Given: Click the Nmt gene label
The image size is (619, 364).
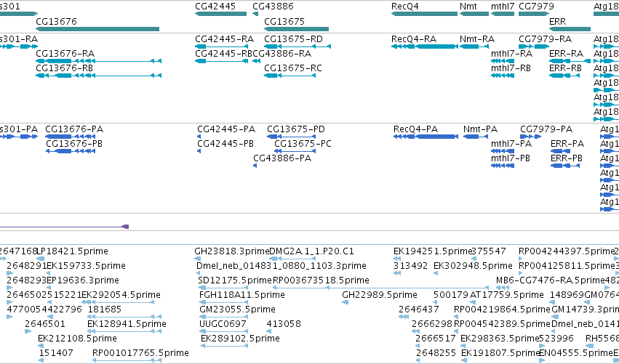Looking at the screenshot, I should pyautogui.click(x=468, y=7).
